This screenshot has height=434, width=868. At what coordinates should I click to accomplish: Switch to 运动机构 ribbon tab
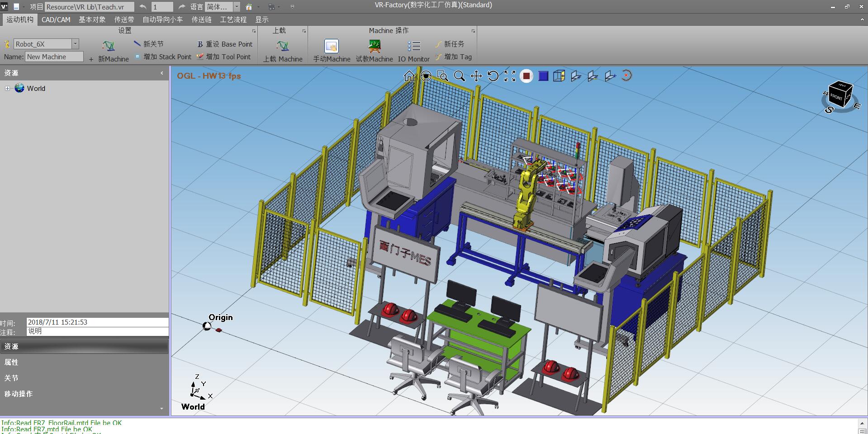[x=20, y=19]
